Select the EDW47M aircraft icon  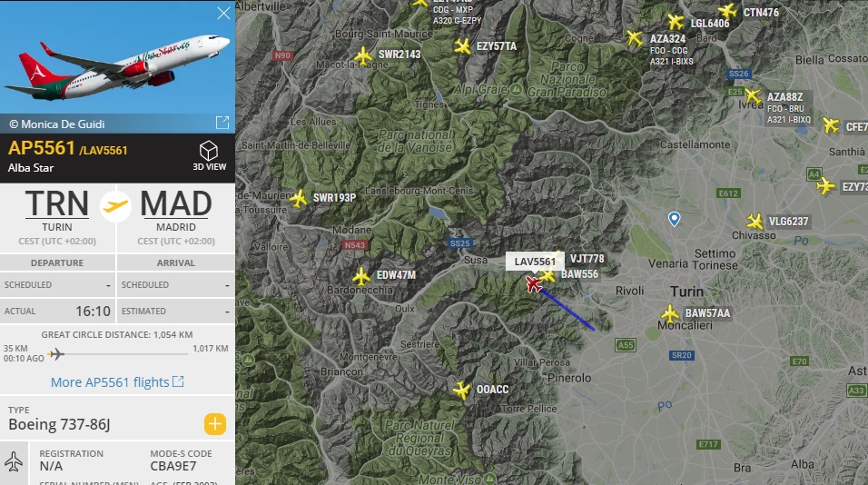[x=361, y=276]
